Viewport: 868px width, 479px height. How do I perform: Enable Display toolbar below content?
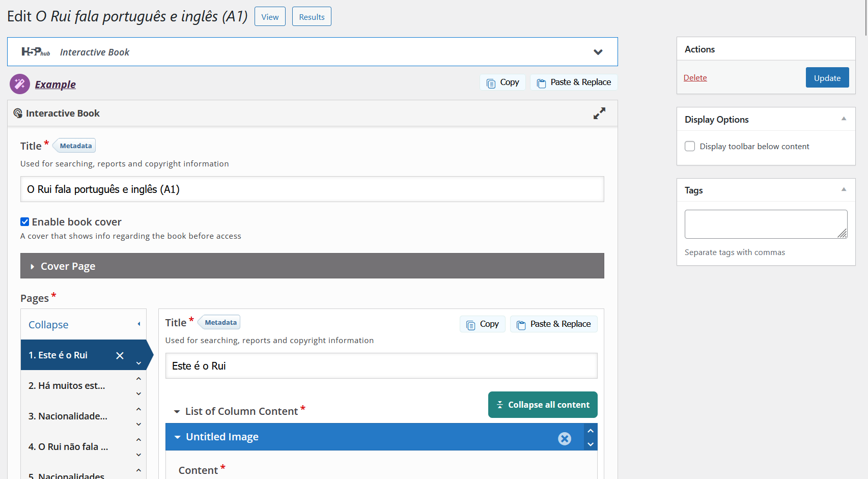[690, 146]
